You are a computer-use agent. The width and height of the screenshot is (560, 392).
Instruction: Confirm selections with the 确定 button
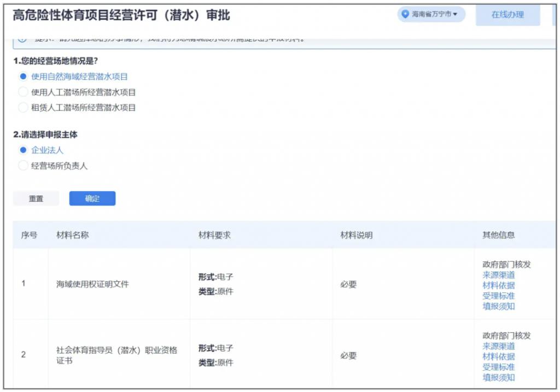[92, 198]
